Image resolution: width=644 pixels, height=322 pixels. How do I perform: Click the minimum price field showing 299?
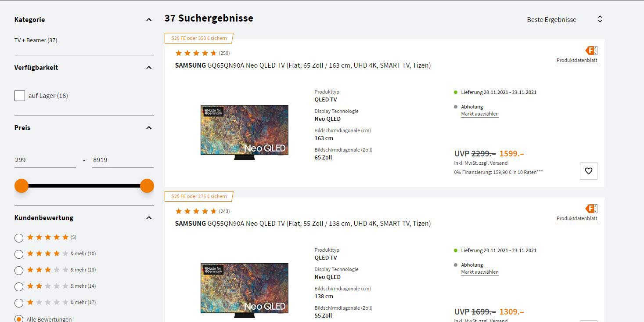point(45,160)
